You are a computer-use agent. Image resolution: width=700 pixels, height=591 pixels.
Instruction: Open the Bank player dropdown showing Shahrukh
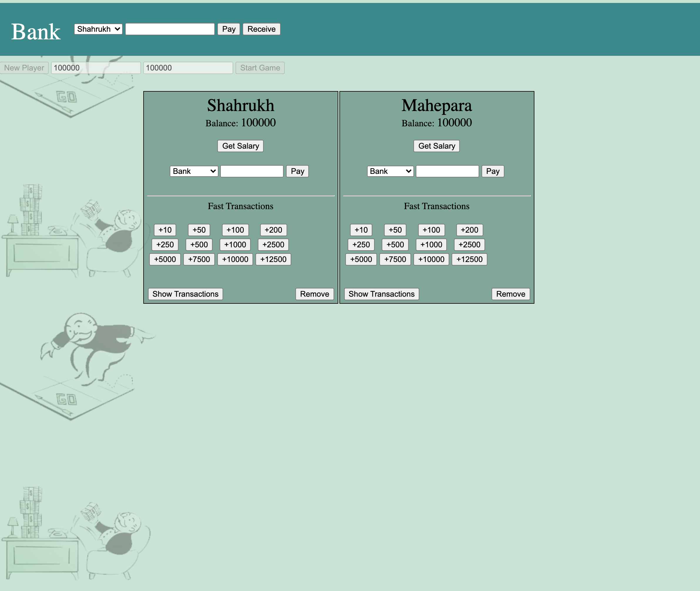click(98, 29)
